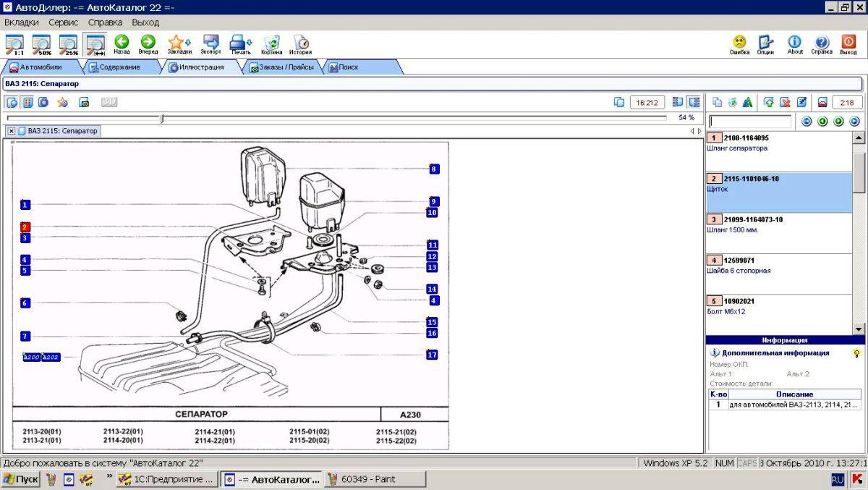
Task: Click the red car icon next to 2:18
Action: pyautogui.click(x=822, y=102)
